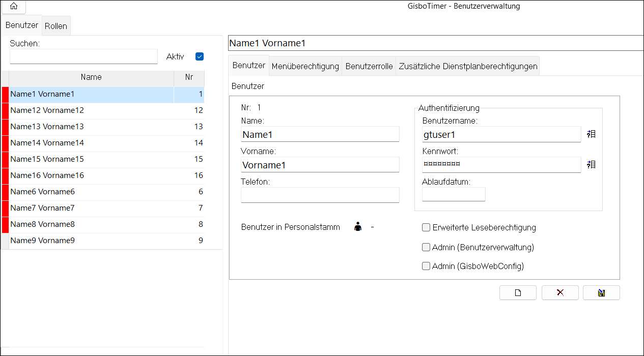Sort list by Name column header

point(91,77)
